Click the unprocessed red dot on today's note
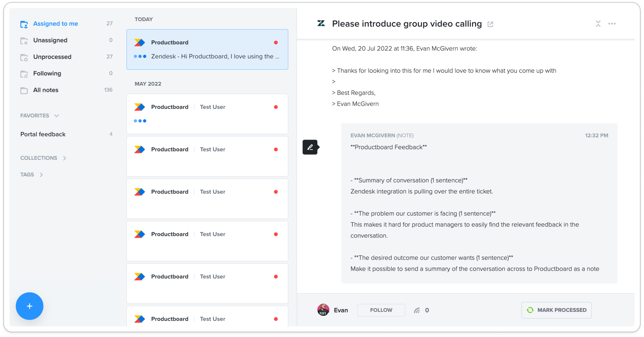 coord(276,42)
